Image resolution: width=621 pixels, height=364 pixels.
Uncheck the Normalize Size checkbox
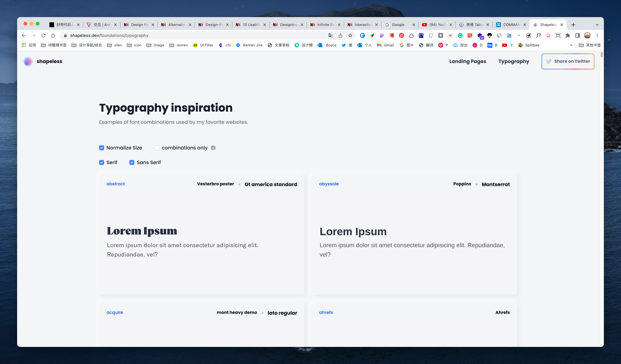point(101,148)
